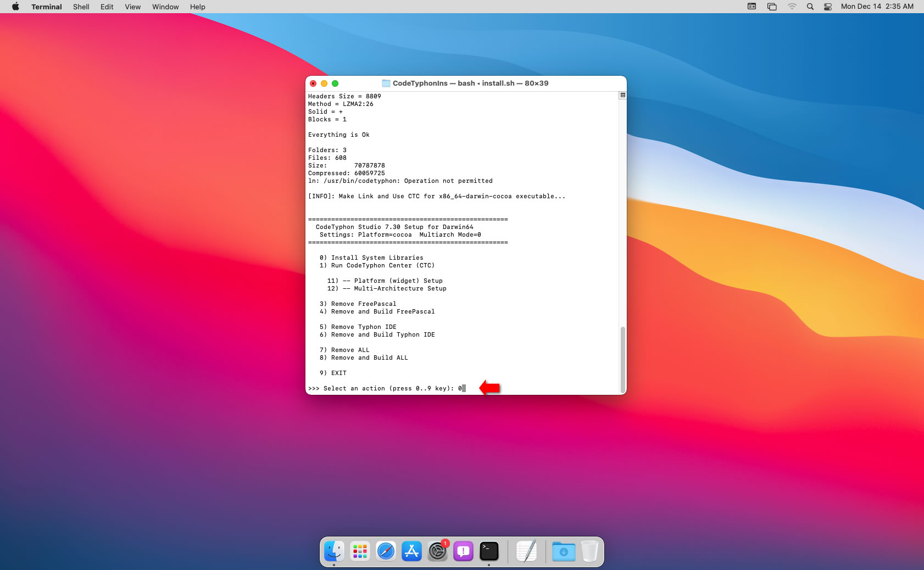This screenshot has height=570, width=924.
Task: Click the 'Install System Libraries' option text
Action: click(x=377, y=258)
